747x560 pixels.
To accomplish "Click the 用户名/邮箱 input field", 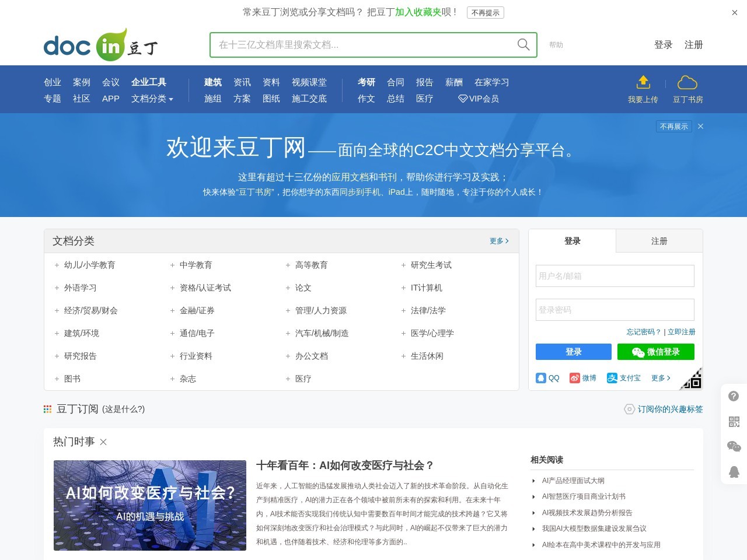I will (x=615, y=276).
